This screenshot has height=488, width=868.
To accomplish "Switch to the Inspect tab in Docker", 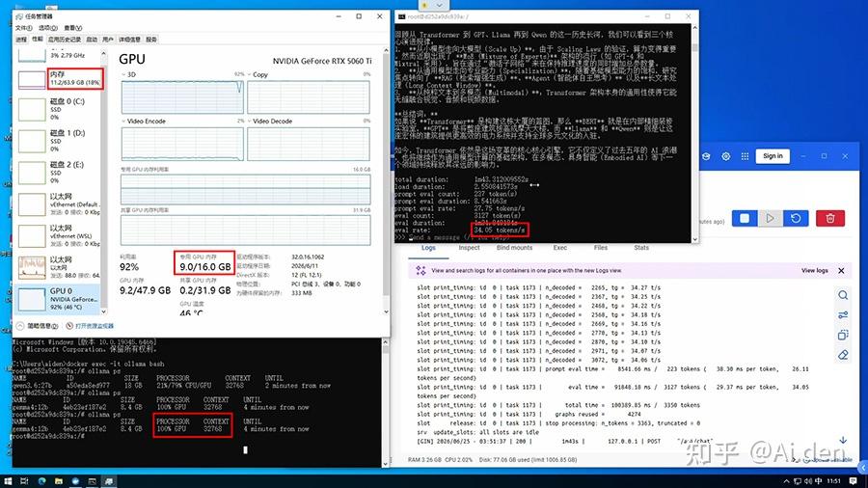I will point(469,248).
